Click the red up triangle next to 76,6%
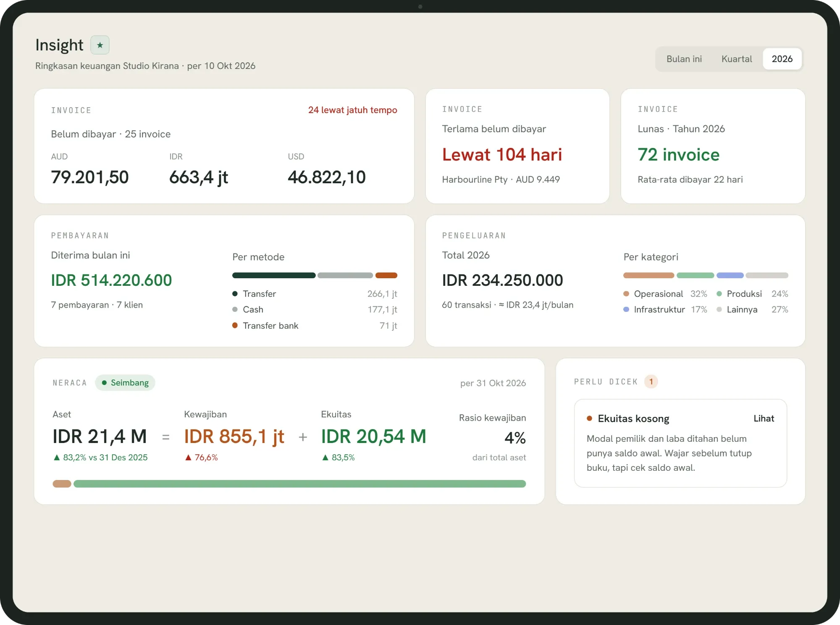Screen dimensions: 840x625 coord(188,457)
